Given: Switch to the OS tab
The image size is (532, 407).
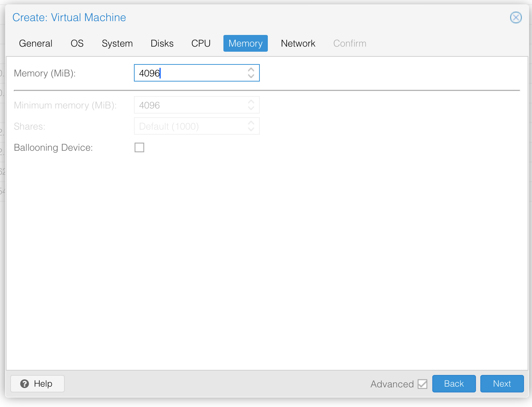Looking at the screenshot, I should pos(77,43).
